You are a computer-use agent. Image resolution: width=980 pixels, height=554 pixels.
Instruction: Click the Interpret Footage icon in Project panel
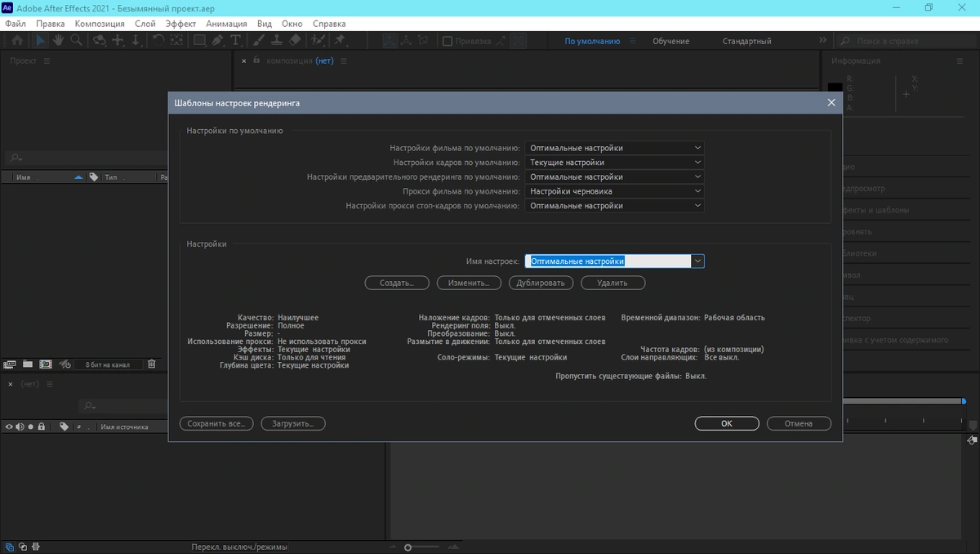click(x=11, y=364)
